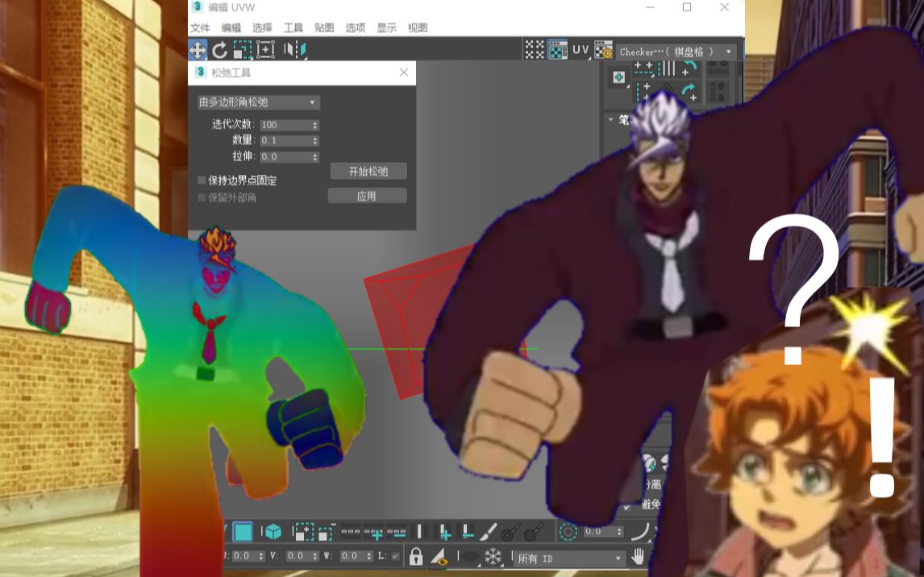Click the enlarge paint brush size icon
This screenshot has height=577, width=924.
click(510, 532)
